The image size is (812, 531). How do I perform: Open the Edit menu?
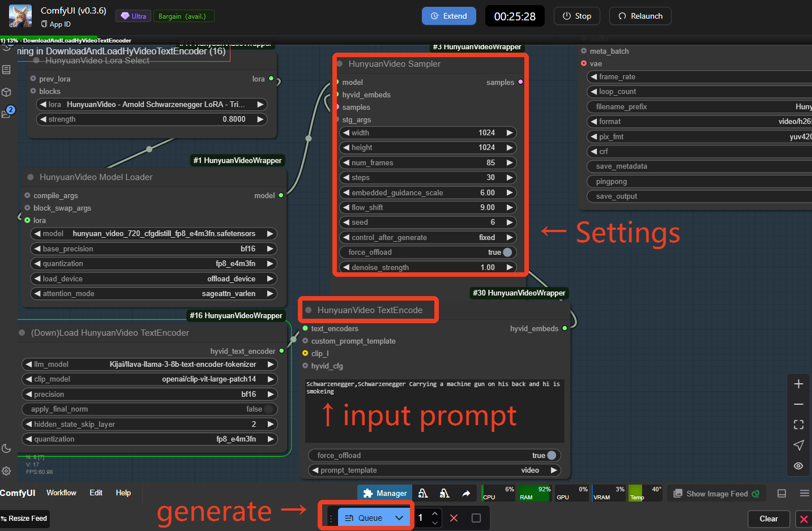click(96, 493)
